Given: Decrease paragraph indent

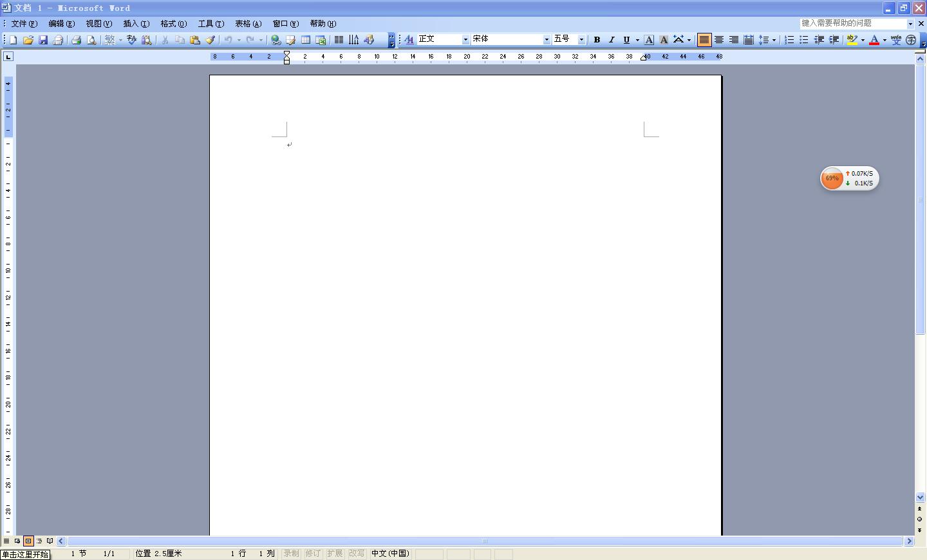Looking at the screenshot, I should point(819,40).
